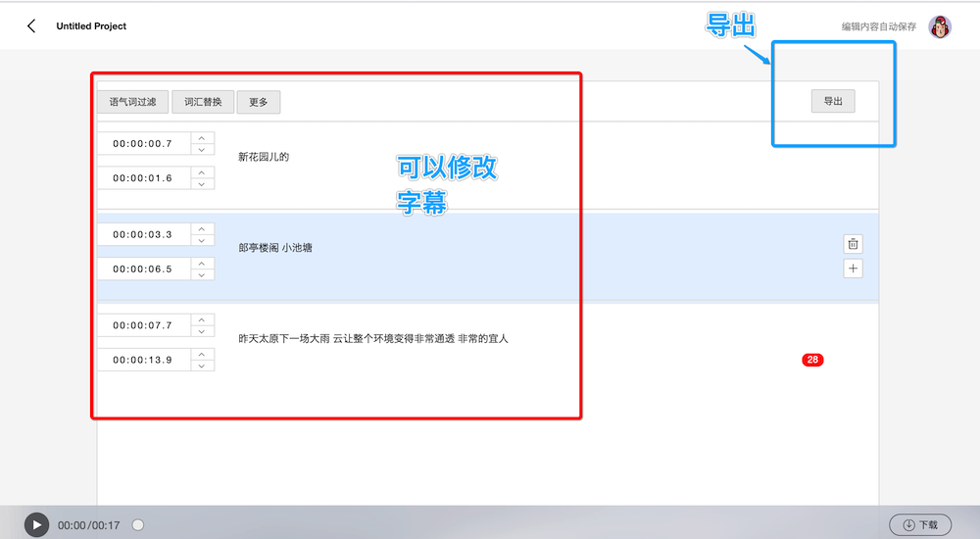980x539 pixels.
Task: Decrease the 00:00:01.6 end time
Action: point(201,183)
